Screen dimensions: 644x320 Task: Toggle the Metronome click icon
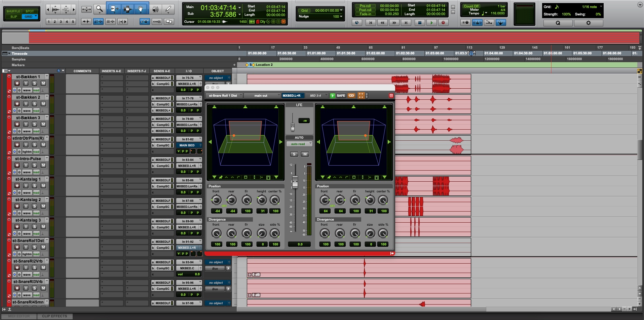[x=477, y=22]
